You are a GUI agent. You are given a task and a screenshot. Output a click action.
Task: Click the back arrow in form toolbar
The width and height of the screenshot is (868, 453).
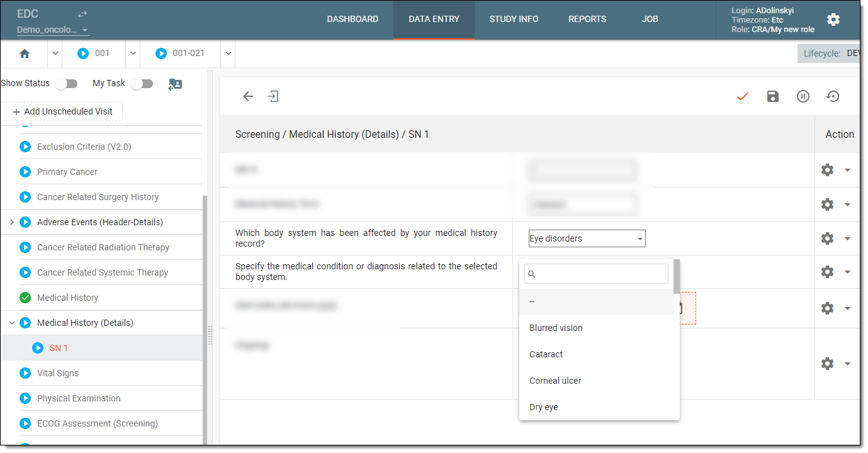pos(248,96)
